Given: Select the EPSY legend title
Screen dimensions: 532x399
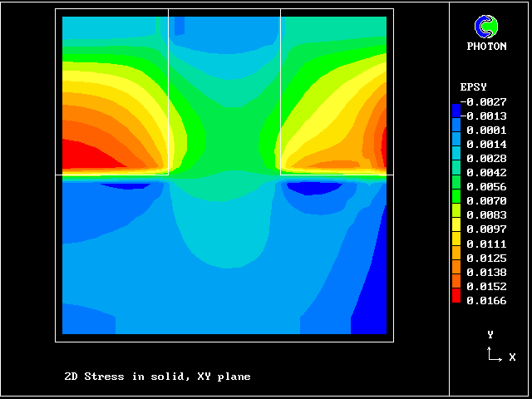Looking at the screenshot, I should [x=473, y=87].
